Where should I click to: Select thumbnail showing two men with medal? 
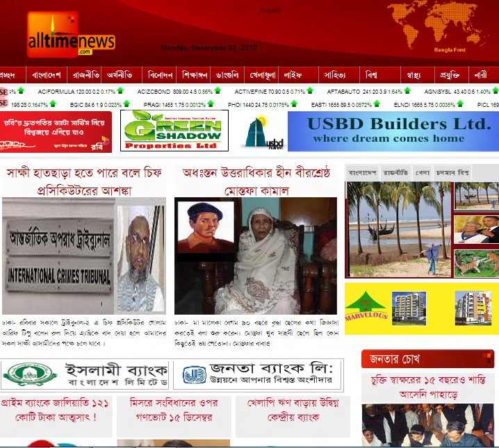476,229
